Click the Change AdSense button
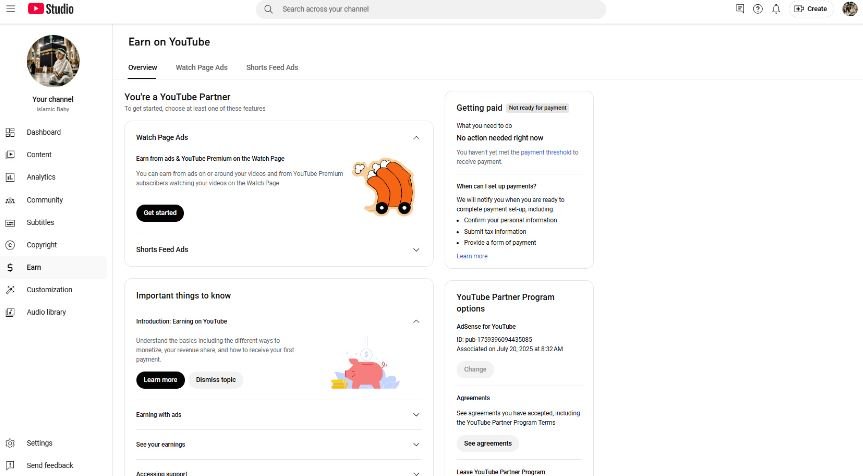 (475, 369)
